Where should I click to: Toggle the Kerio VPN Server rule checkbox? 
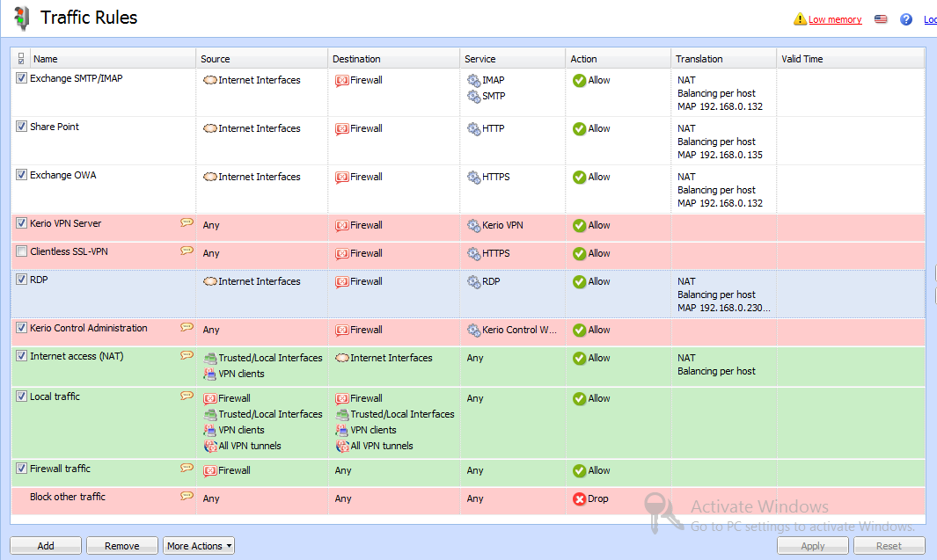click(21, 222)
